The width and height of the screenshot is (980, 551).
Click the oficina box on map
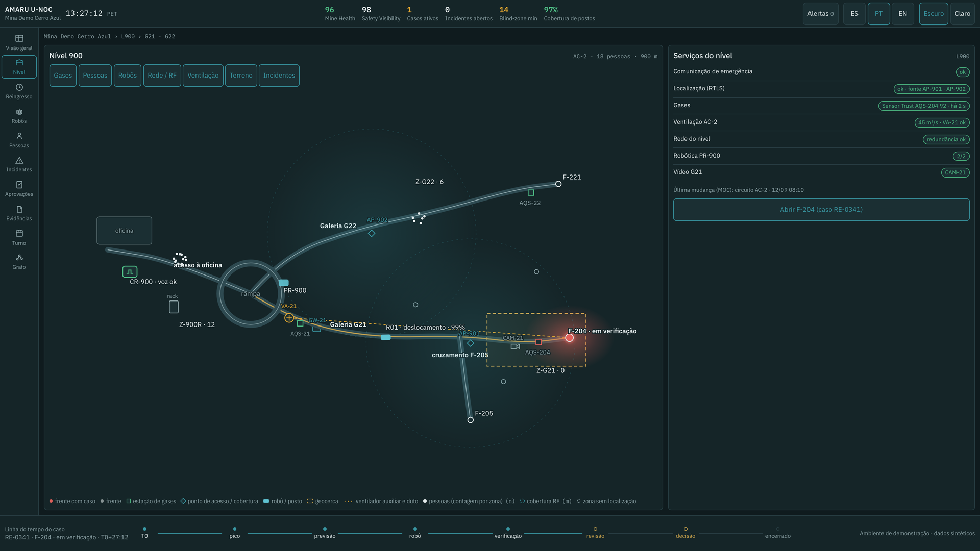point(125,231)
